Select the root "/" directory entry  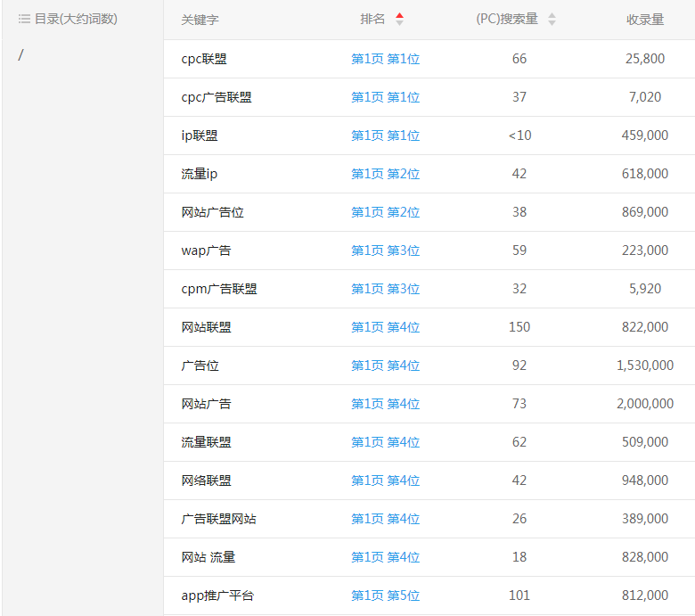click(21, 55)
